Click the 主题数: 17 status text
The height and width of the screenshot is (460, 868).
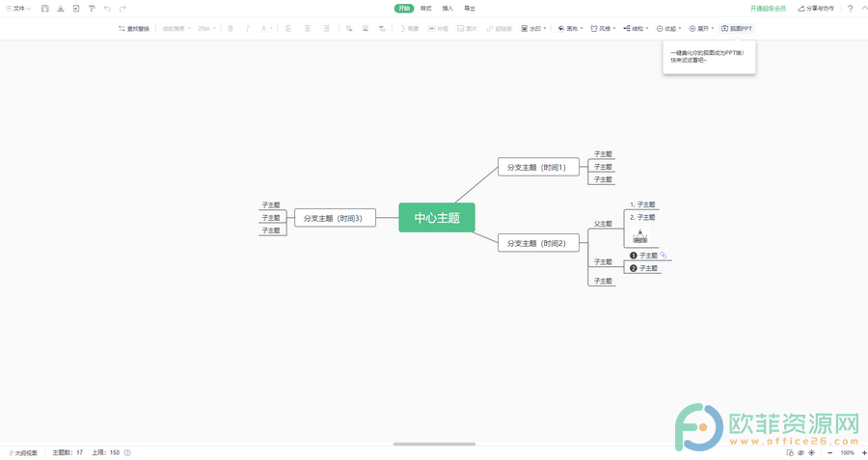click(x=68, y=453)
